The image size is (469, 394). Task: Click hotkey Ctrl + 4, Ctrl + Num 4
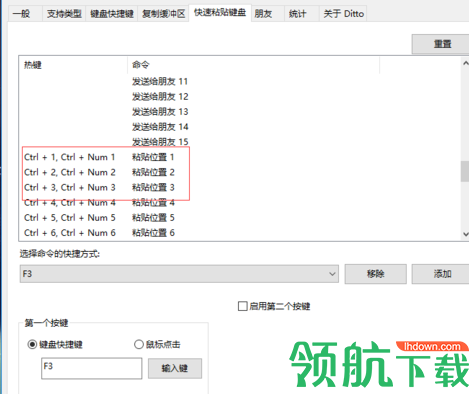pyautogui.click(x=70, y=203)
